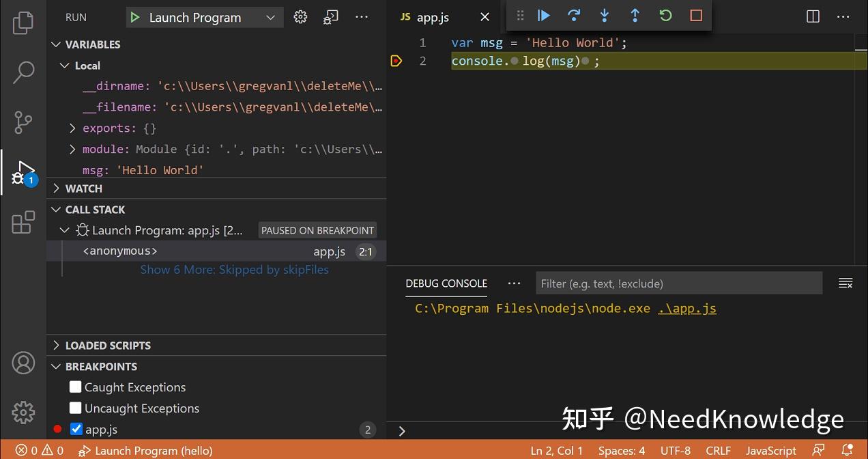This screenshot has width=868, height=459.
Task: Open the Source Control sidebar icon
Action: tap(23, 122)
